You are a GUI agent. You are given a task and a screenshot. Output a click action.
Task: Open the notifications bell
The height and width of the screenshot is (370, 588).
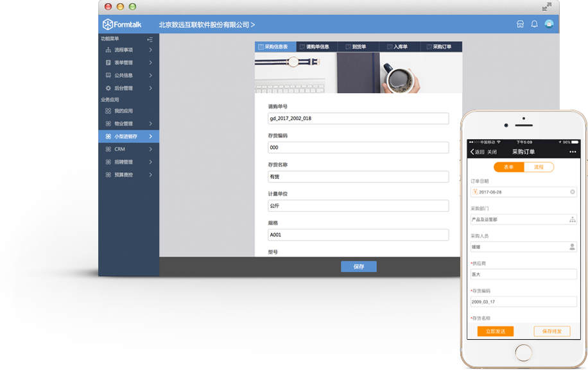tap(534, 24)
